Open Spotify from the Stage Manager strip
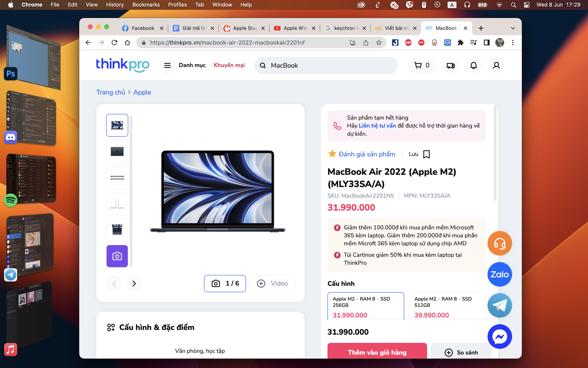This screenshot has height=368, width=588. (x=10, y=200)
